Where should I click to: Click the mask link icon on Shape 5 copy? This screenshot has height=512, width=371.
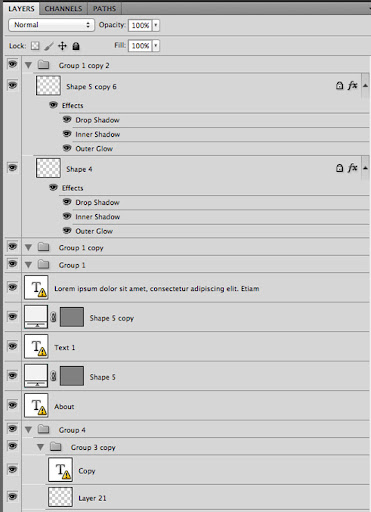(53, 317)
